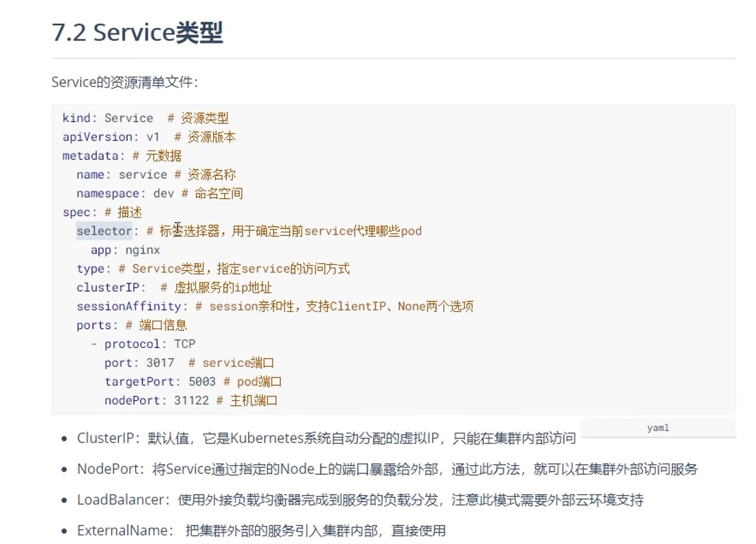Click the "# 资源类型" comment
Screen dimensions: 756x544
(198, 118)
